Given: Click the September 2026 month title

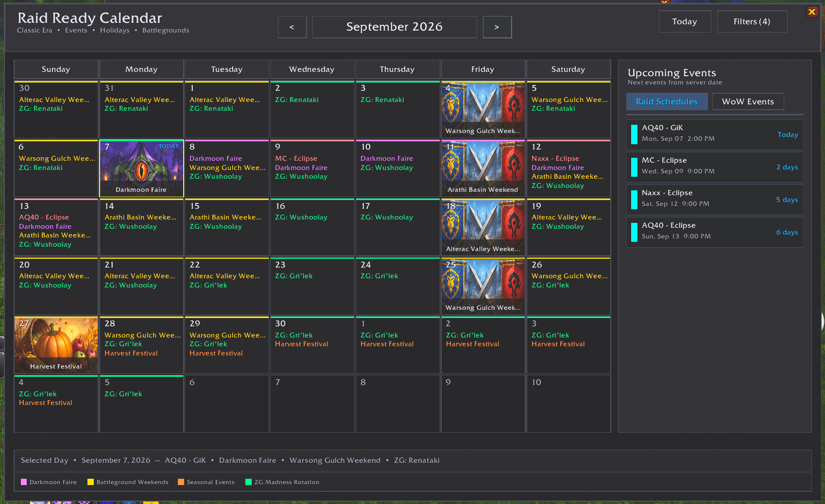Looking at the screenshot, I should [x=395, y=27].
